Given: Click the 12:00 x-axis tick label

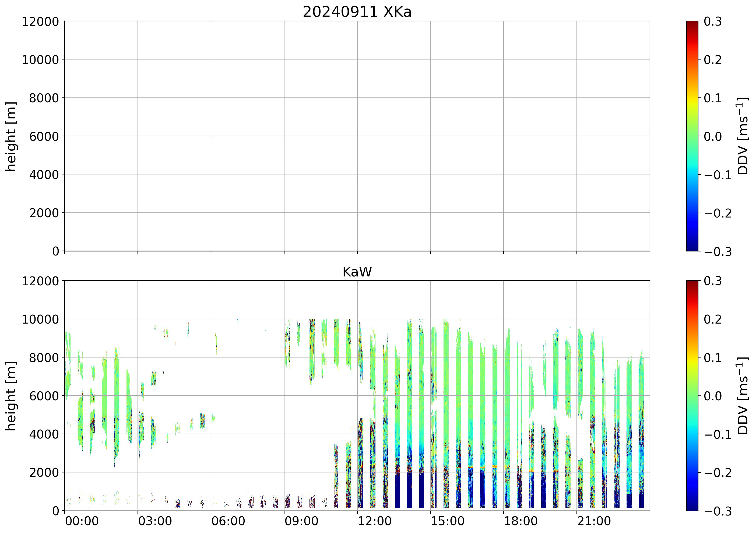Looking at the screenshot, I should point(374,522).
